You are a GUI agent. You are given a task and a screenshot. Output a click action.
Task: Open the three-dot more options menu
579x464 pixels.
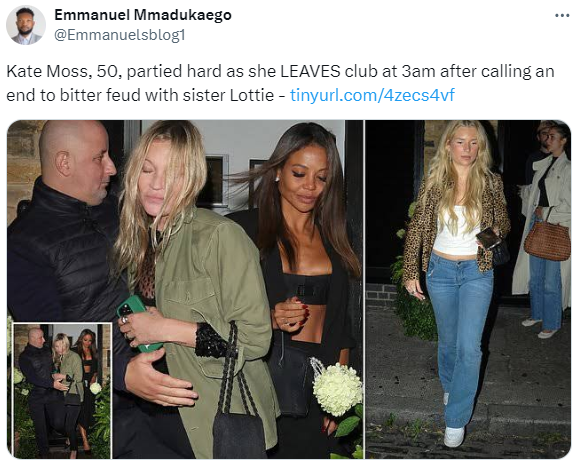(562, 16)
